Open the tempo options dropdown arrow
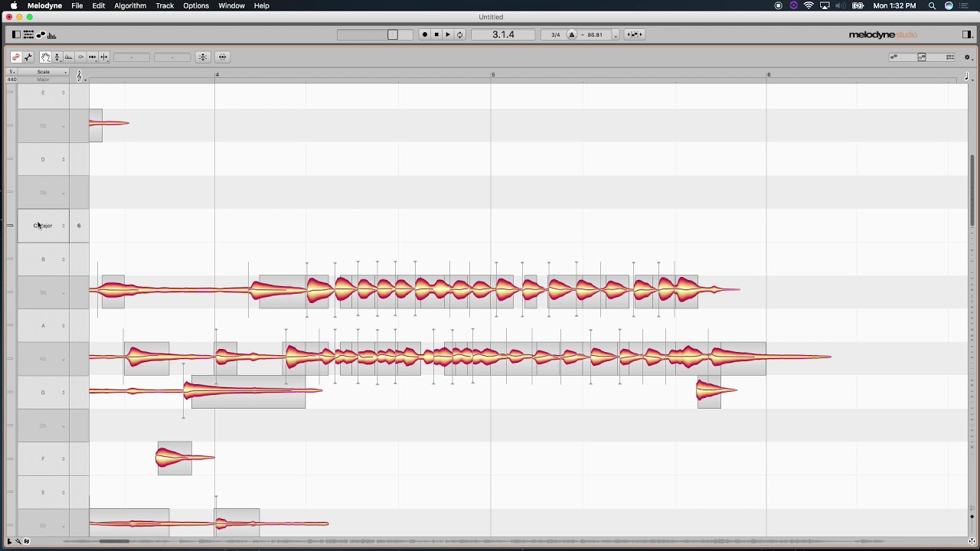Viewport: 980px width, 551px height. pyautogui.click(x=616, y=35)
